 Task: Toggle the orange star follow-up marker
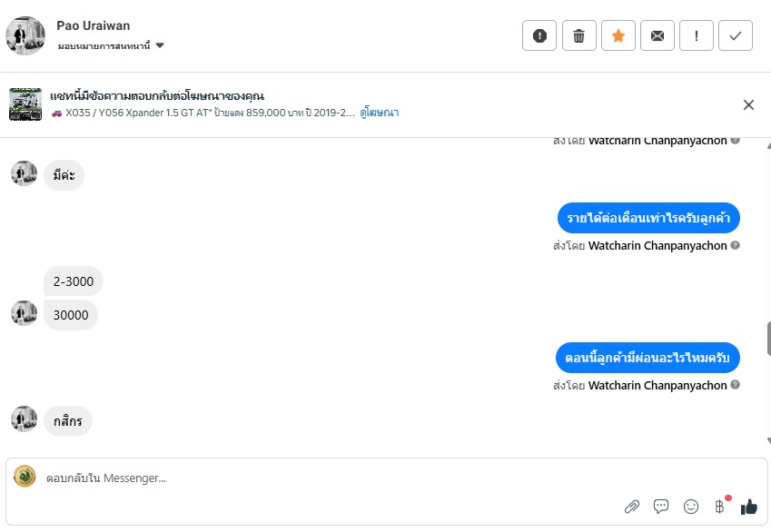click(618, 35)
